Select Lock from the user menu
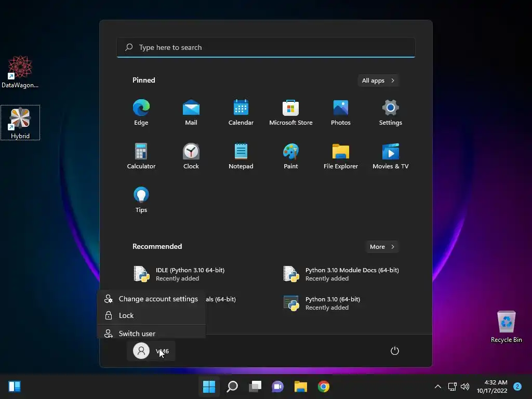The image size is (532, 399). pyautogui.click(x=151, y=315)
